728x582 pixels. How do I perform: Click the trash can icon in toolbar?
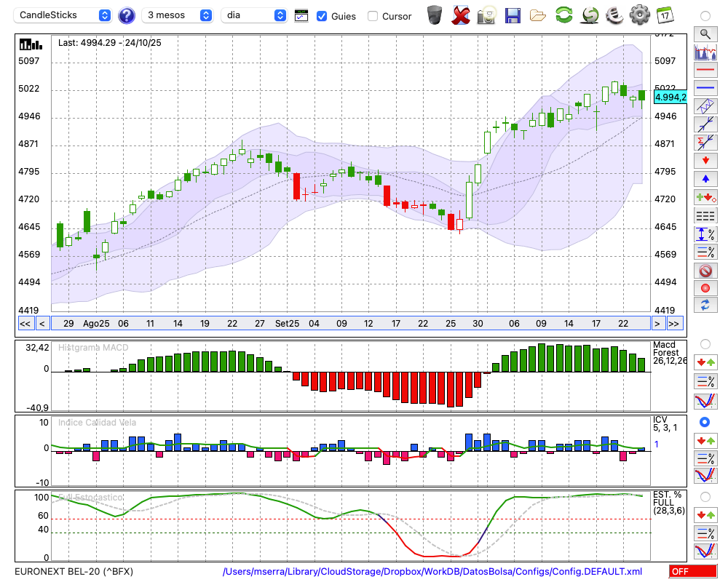435,15
